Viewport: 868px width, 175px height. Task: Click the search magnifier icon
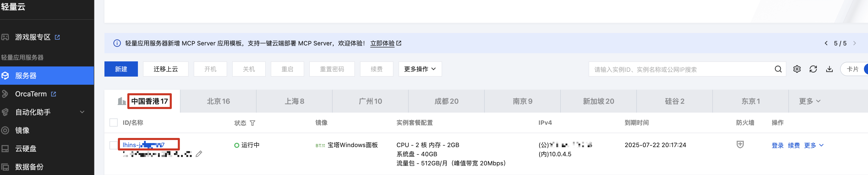[778, 69]
